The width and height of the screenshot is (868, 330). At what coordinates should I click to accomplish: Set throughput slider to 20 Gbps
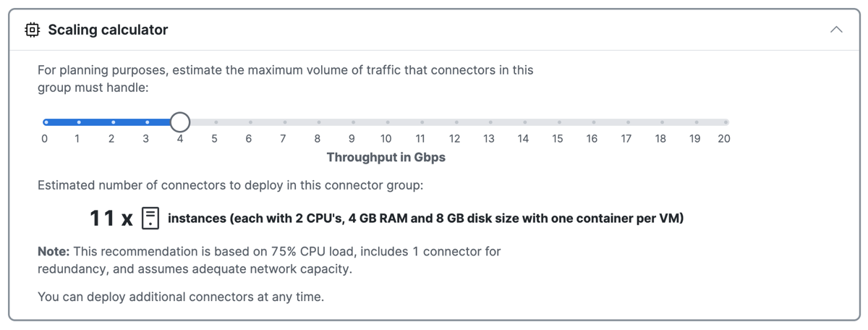click(x=726, y=122)
